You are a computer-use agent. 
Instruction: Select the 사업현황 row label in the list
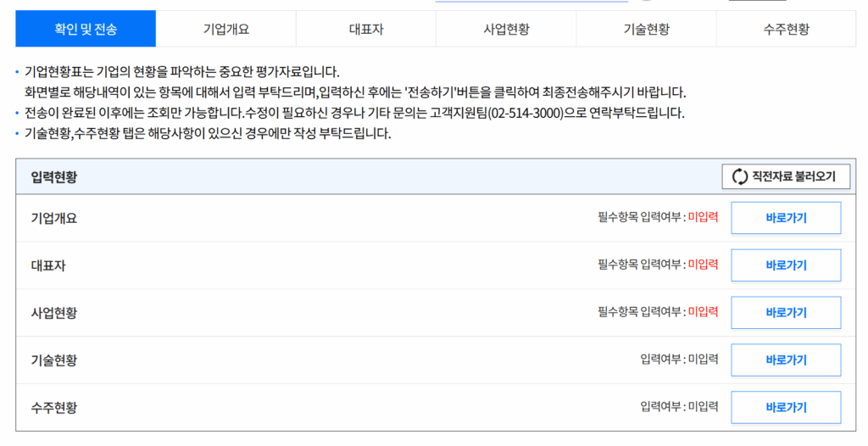(54, 313)
